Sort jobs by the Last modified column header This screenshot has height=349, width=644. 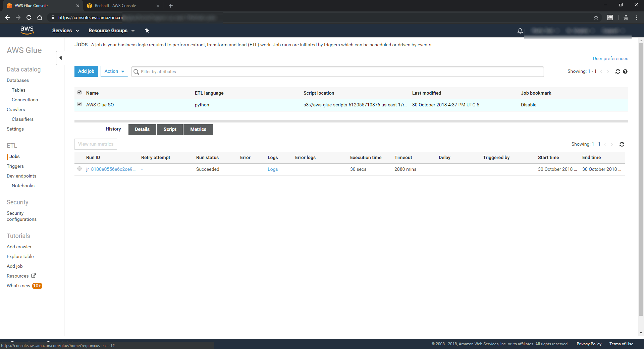[427, 93]
